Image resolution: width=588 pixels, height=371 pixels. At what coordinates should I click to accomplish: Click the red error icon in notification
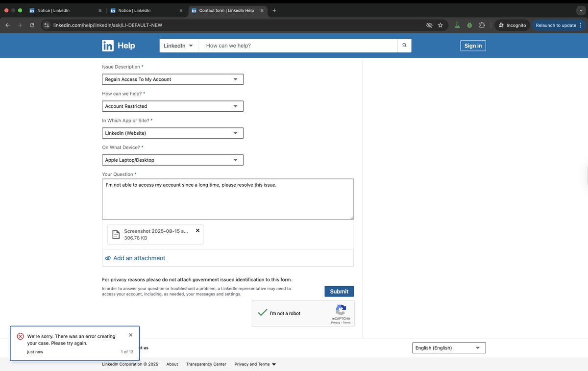(x=21, y=336)
